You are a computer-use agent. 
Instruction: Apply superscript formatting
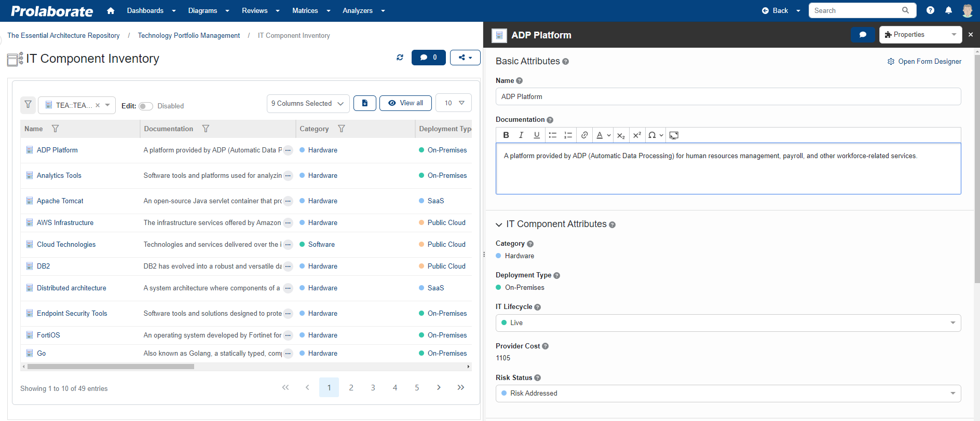tap(637, 135)
